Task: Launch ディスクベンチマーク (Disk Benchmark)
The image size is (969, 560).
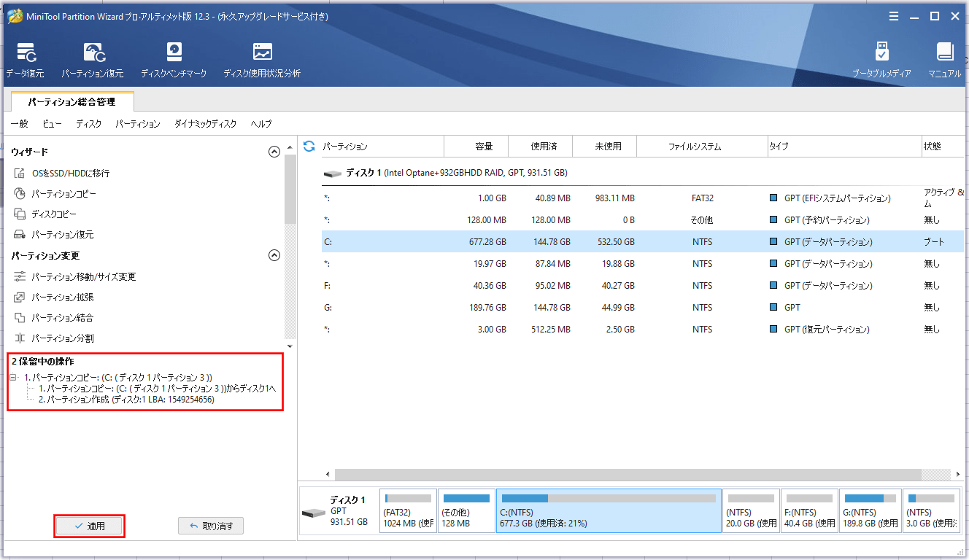Action: pyautogui.click(x=174, y=60)
